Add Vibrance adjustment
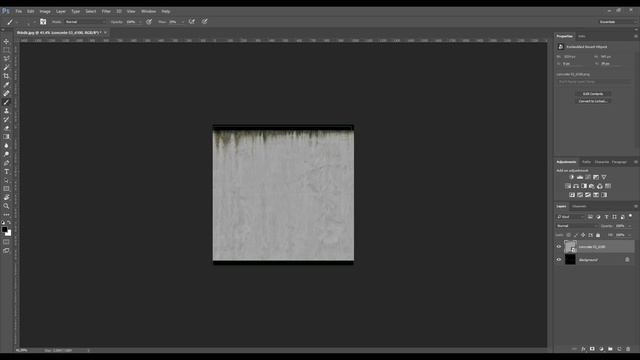The width and height of the screenshot is (640, 360). pyautogui.click(x=604, y=177)
